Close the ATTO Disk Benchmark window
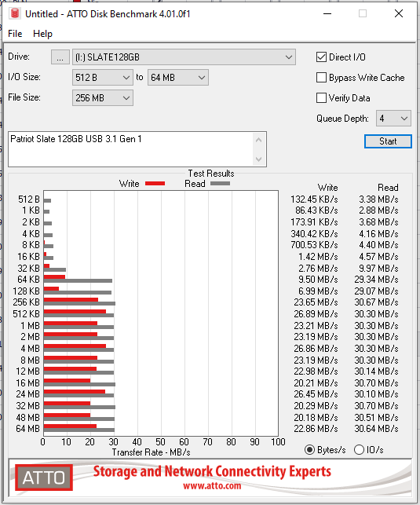The image size is (420, 505). coord(399,13)
